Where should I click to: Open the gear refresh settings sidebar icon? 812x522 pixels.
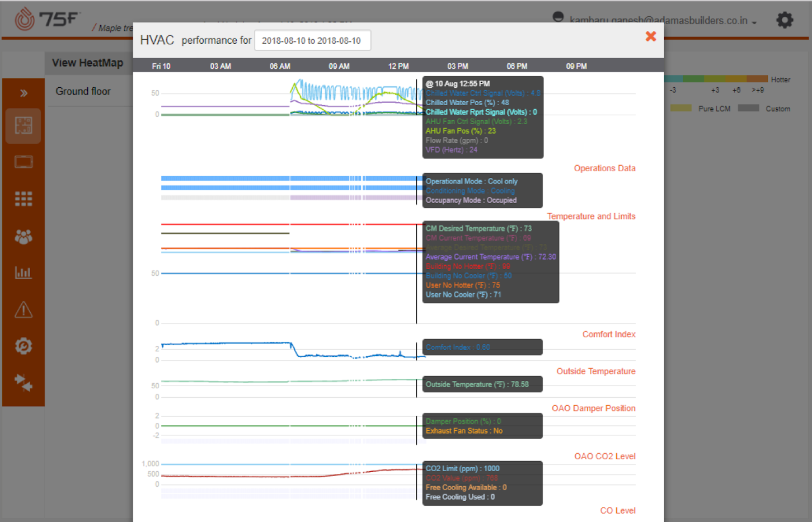coord(24,346)
